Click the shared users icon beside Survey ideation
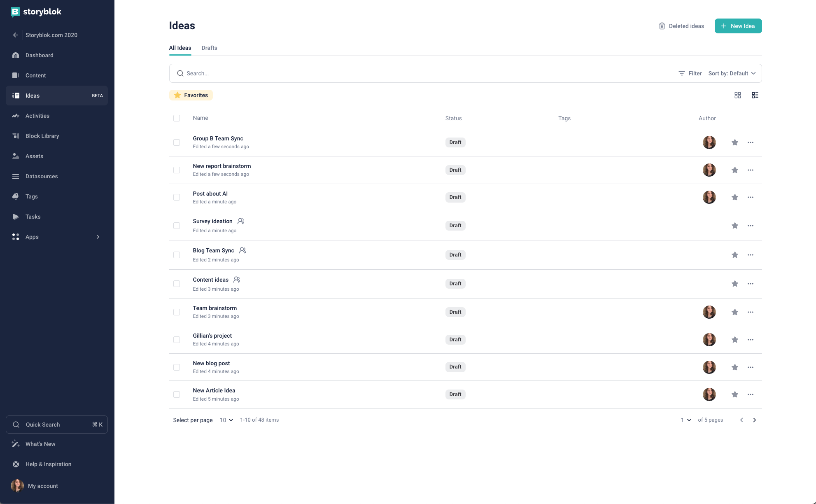 pyautogui.click(x=241, y=221)
